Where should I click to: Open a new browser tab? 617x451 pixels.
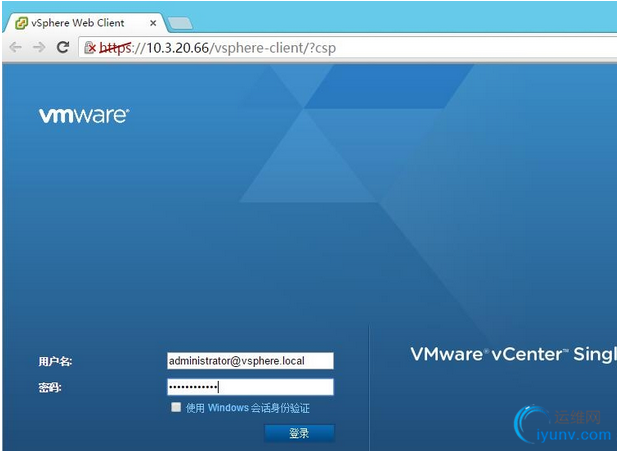pos(180,23)
